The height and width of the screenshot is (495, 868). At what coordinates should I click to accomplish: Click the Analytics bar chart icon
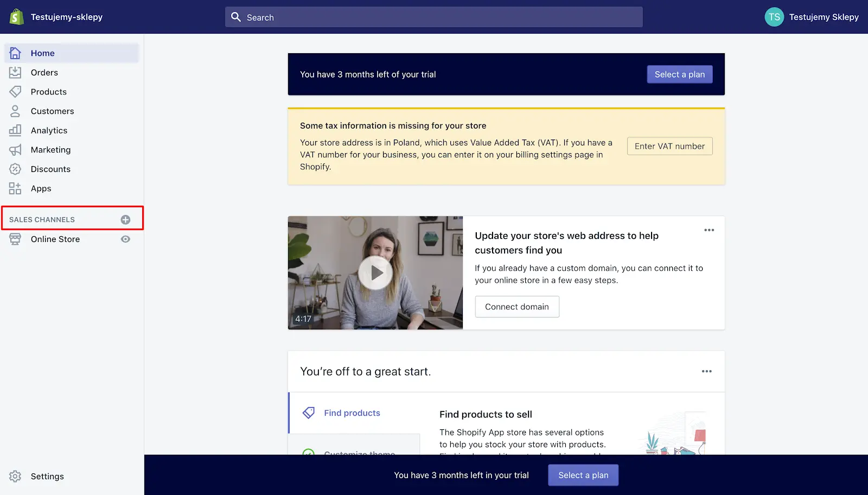click(x=15, y=130)
